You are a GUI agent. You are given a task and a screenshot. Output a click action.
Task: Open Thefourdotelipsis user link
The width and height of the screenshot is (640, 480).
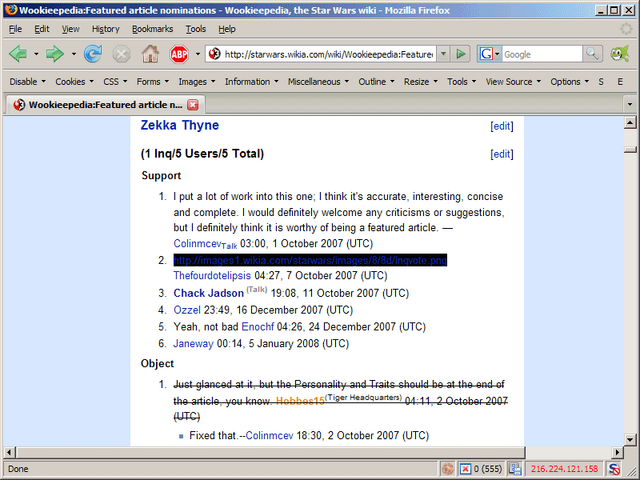point(212,276)
